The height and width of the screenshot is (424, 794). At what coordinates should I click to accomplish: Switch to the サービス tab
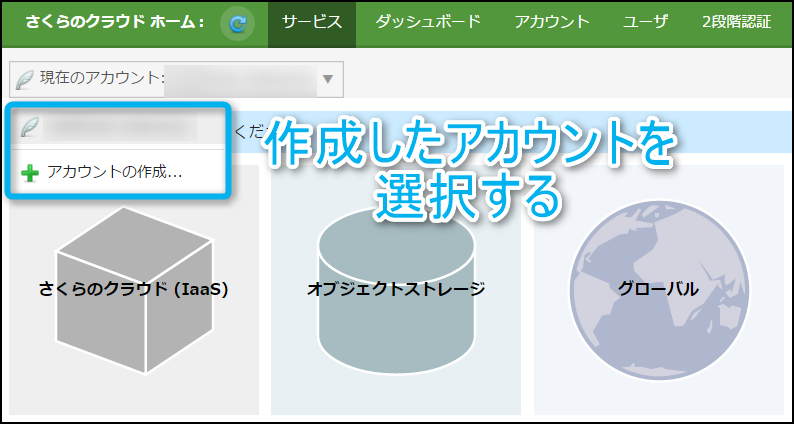click(x=312, y=22)
